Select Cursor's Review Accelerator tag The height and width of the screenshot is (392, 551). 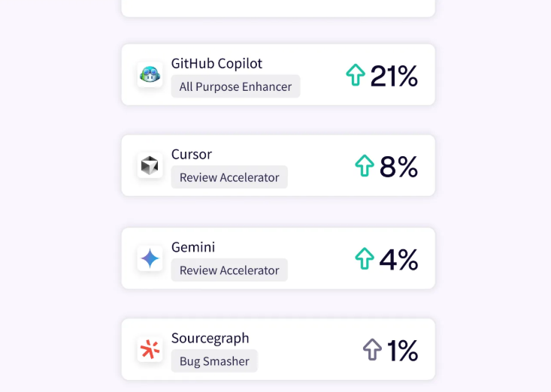tap(229, 177)
